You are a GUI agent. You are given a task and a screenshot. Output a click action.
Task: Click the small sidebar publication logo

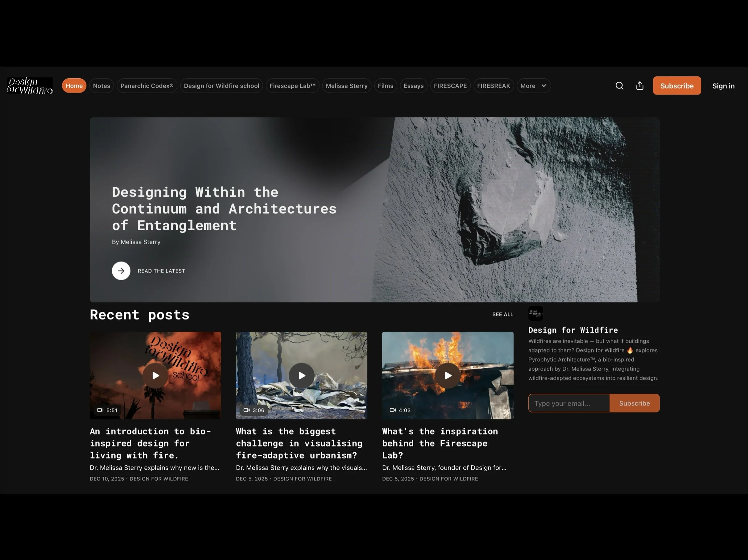click(x=536, y=314)
